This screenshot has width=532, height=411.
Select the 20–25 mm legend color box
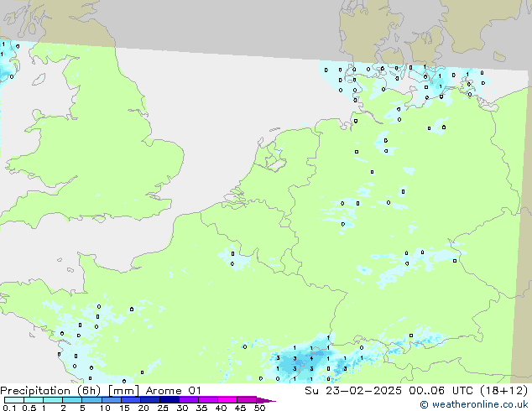coord(150,400)
